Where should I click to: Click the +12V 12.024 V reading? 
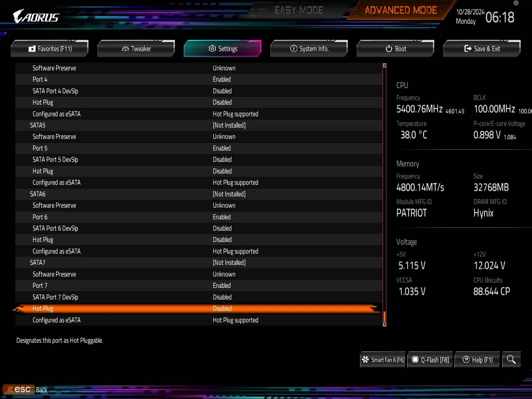(x=489, y=266)
